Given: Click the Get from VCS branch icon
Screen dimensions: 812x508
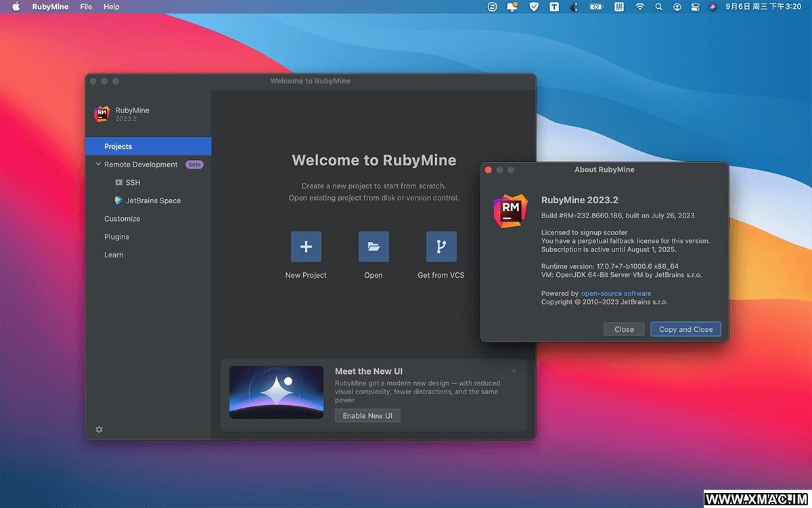Looking at the screenshot, I should click(441, 247).
